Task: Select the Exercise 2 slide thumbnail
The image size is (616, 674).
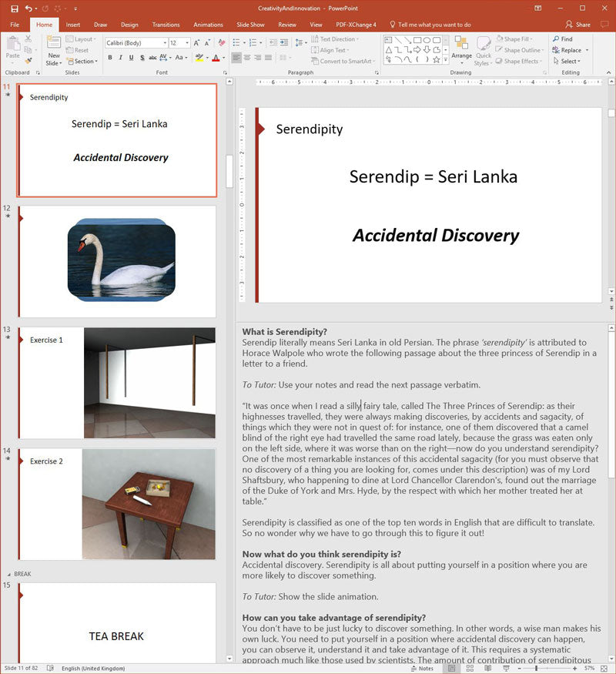Action: pyautogui.click(x=117, y=505)
